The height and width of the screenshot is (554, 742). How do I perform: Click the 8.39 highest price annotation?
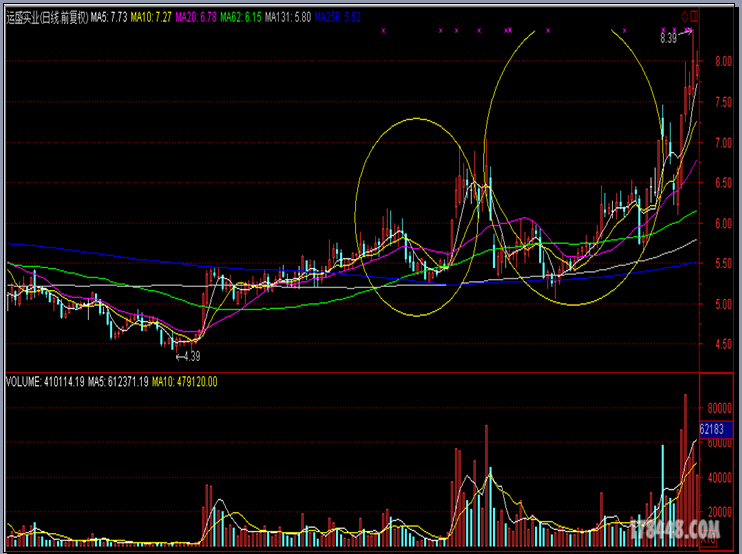coord(668,38)
